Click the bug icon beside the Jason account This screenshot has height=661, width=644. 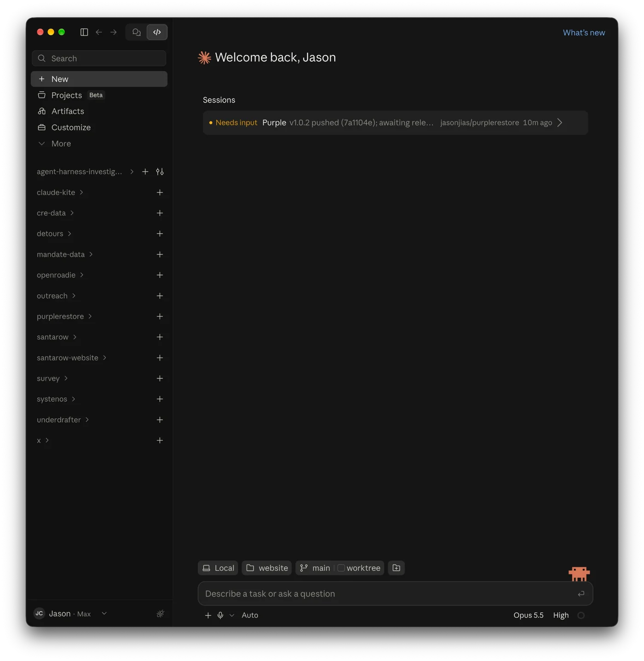point(160,614)
